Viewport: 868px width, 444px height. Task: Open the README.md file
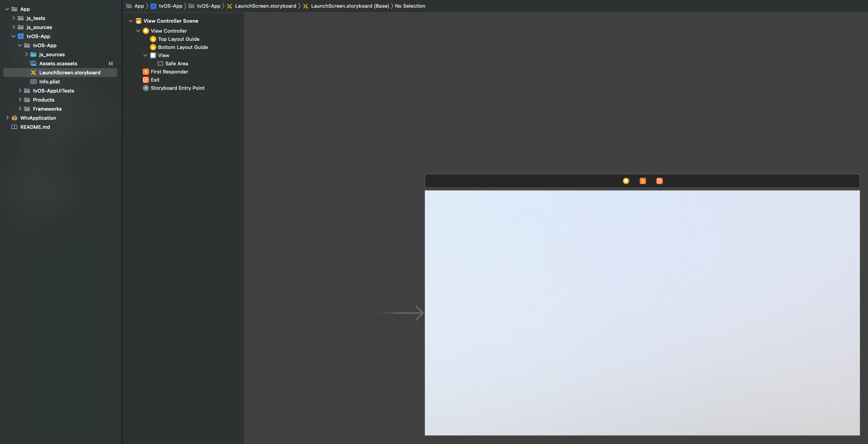click(x=35, y=127)
